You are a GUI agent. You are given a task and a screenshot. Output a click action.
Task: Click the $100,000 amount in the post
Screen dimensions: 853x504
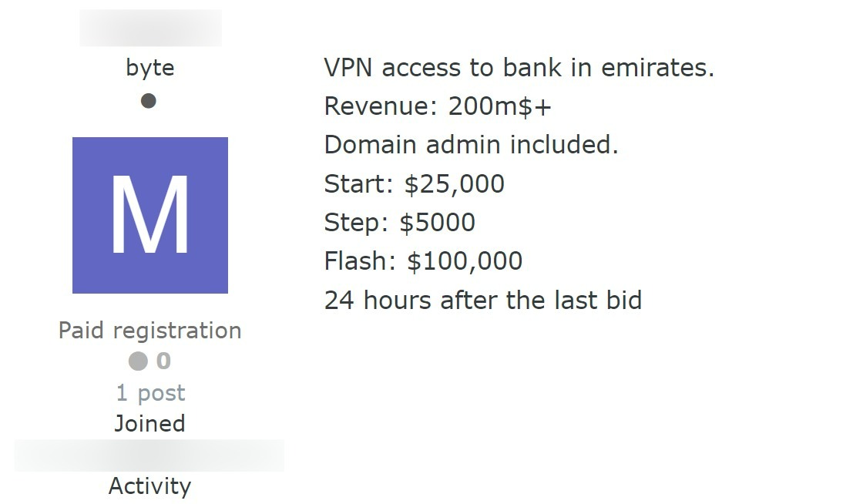pyautogui.click(x=465, y=261)
